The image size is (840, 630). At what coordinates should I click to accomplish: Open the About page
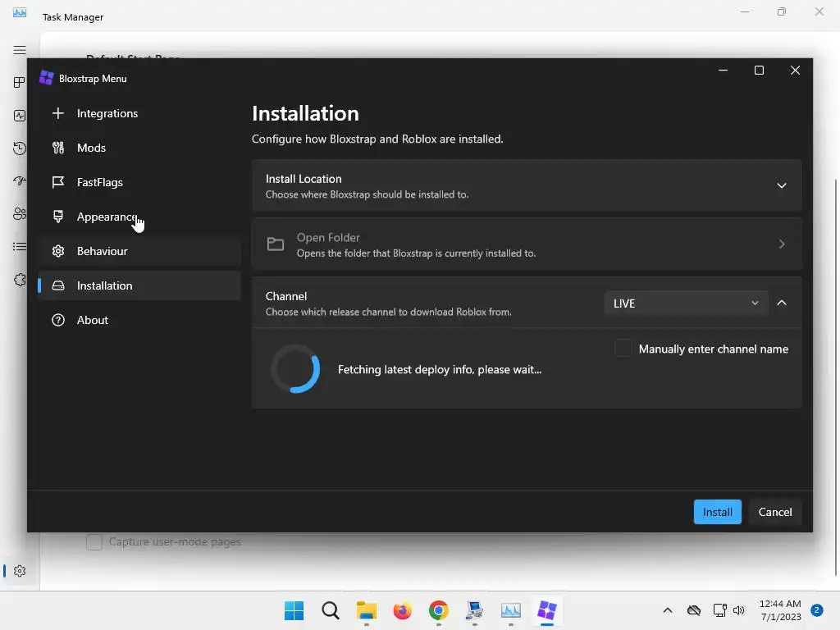click(x=139, y=320)
